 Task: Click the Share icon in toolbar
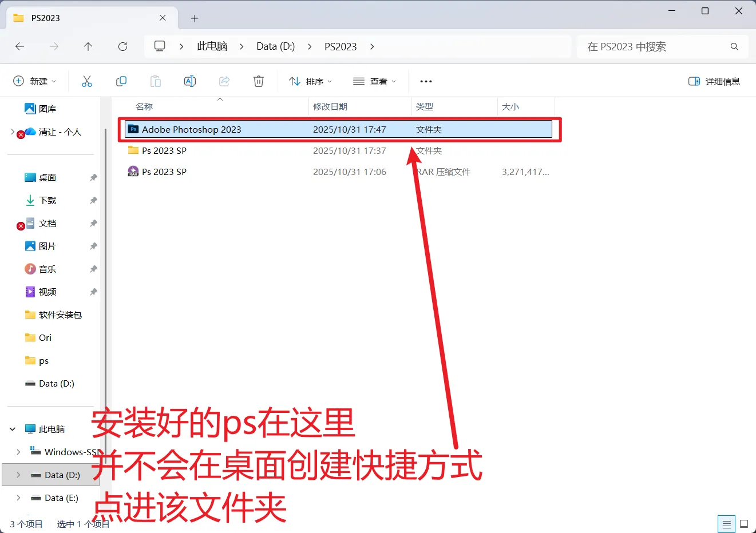click(x=224, y=81)
